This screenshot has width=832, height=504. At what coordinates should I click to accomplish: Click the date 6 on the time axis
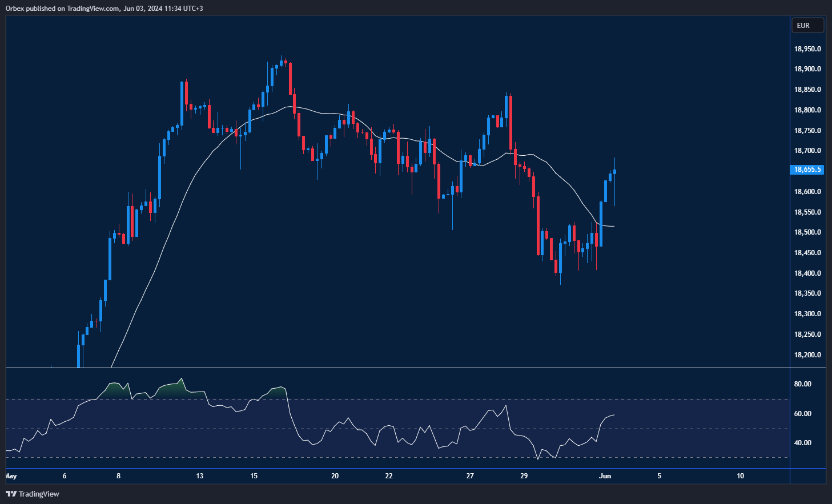(x=65, y=476)
